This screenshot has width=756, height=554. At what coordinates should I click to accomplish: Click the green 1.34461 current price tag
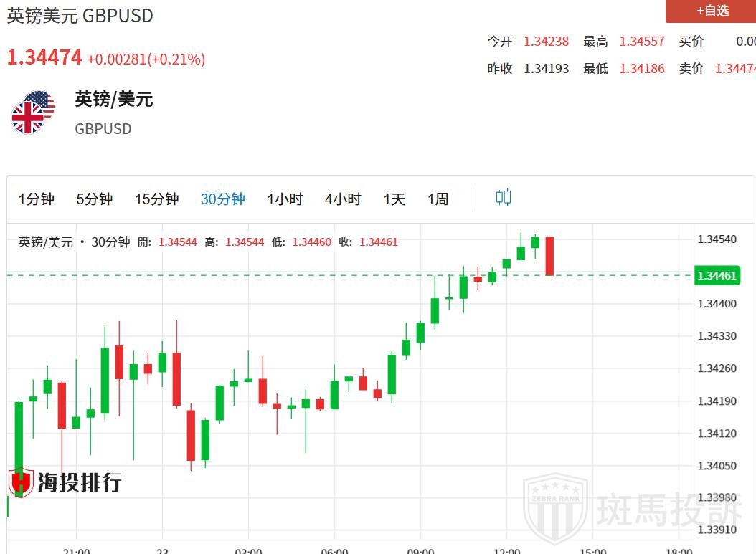point(716,276)
